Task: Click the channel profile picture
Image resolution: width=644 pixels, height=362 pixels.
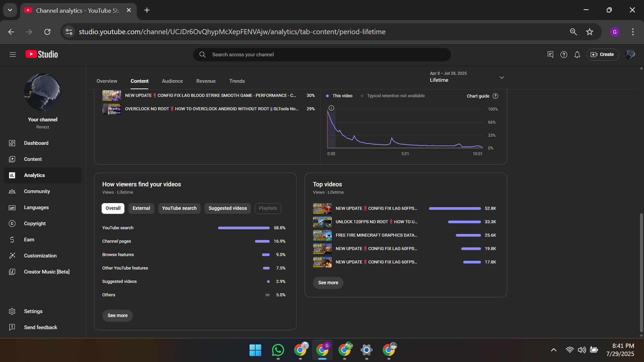Action: pyautogui.click(x=43, y=92)
